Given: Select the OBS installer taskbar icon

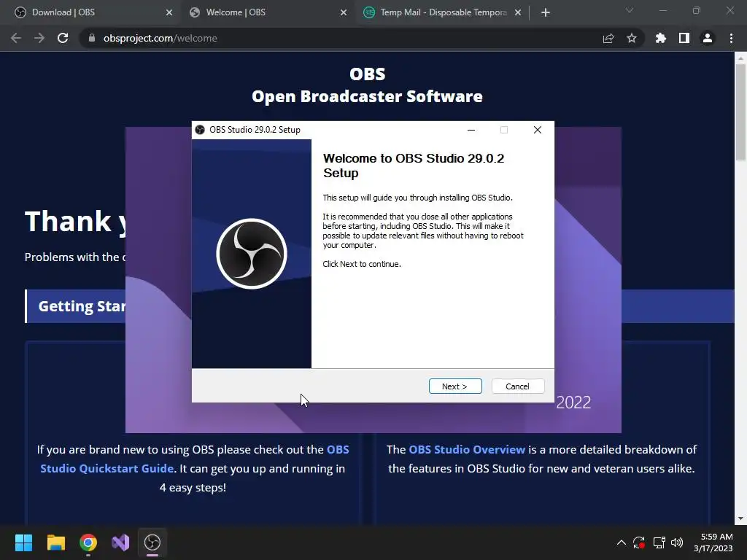Looking at the screenshot, I should (x=152, y=542).
